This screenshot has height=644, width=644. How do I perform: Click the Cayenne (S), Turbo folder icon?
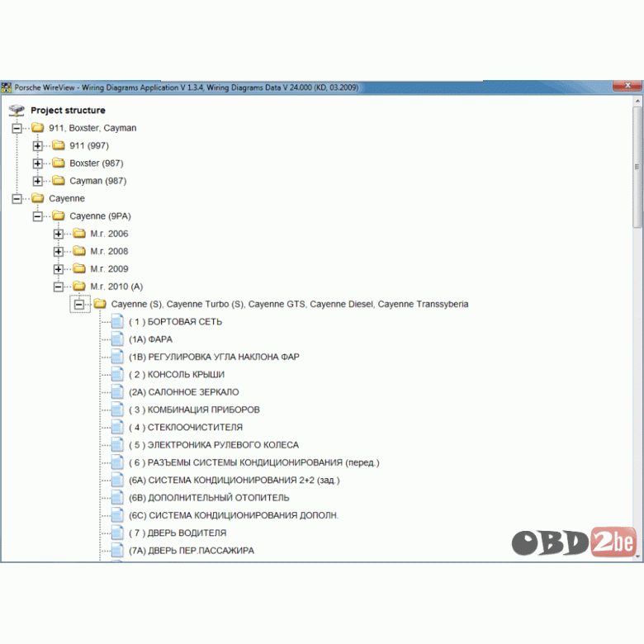tap(100, 304)
